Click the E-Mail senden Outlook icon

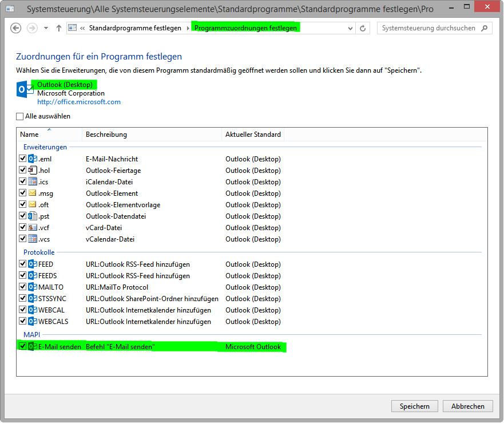(x=33, y=346)
